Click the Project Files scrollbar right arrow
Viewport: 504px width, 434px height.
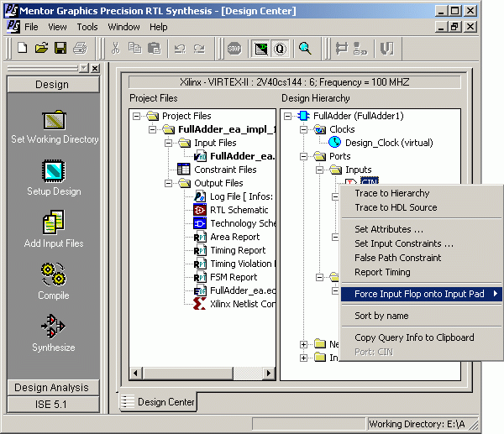(269, 374)
